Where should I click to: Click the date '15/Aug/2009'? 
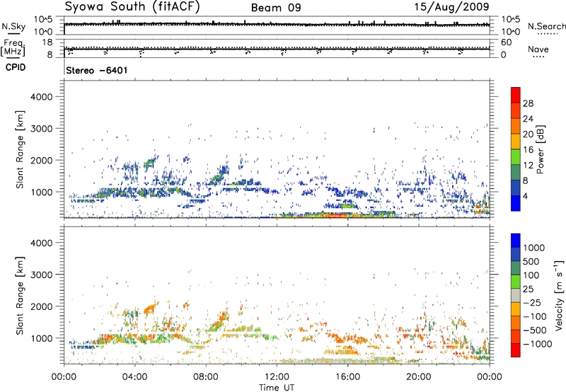(451, 6)
